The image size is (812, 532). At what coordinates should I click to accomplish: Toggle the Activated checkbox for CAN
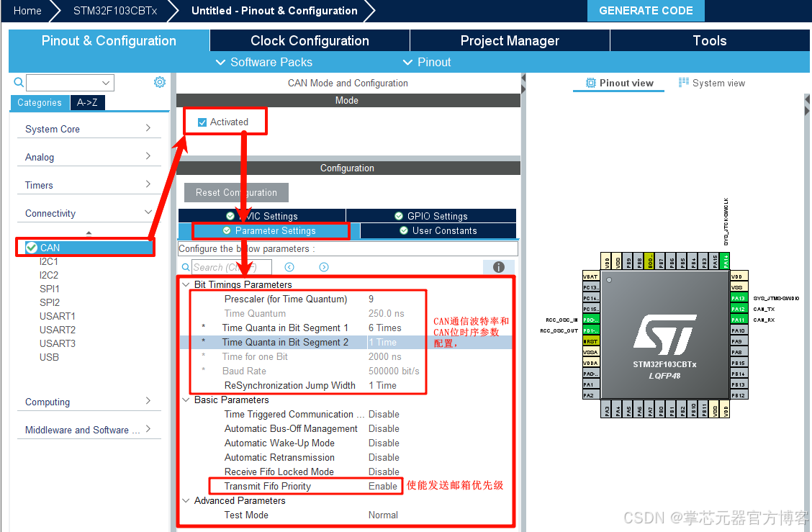[202, 122]
